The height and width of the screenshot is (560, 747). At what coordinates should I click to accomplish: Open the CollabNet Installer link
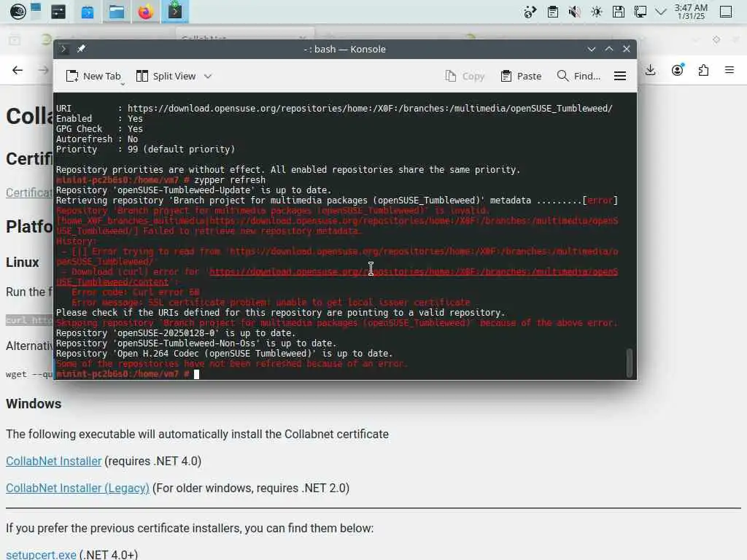[54, 461]
